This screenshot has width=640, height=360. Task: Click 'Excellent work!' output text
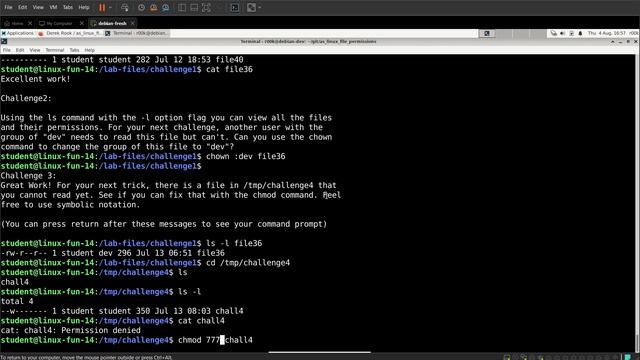coord(36,79)
